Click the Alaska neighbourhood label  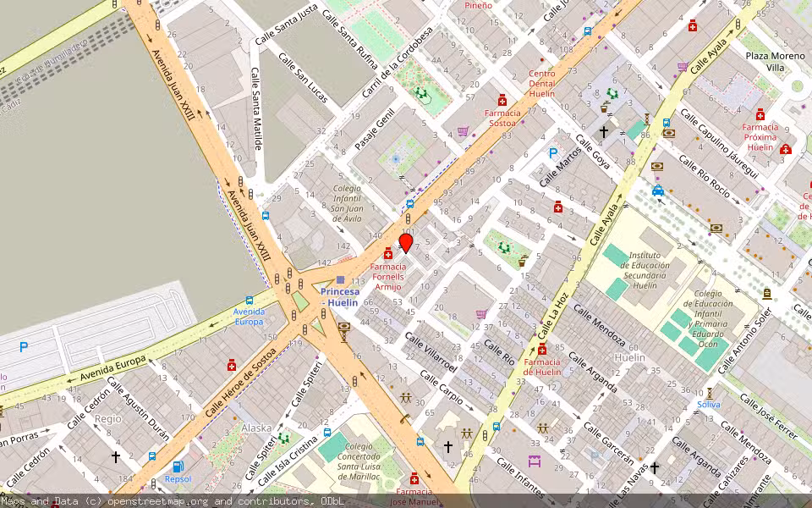(256, 428)
